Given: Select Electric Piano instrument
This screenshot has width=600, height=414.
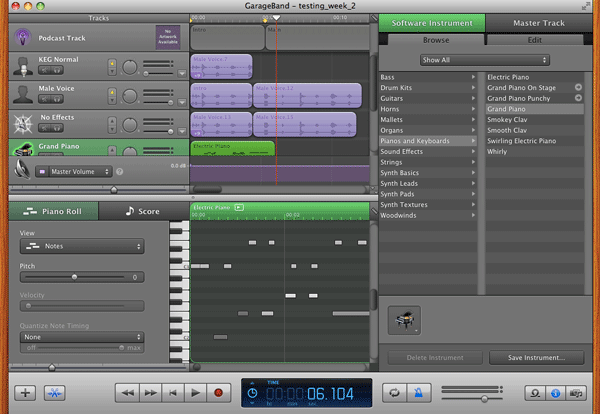Looking at the screenshot, I should [535, 77].
